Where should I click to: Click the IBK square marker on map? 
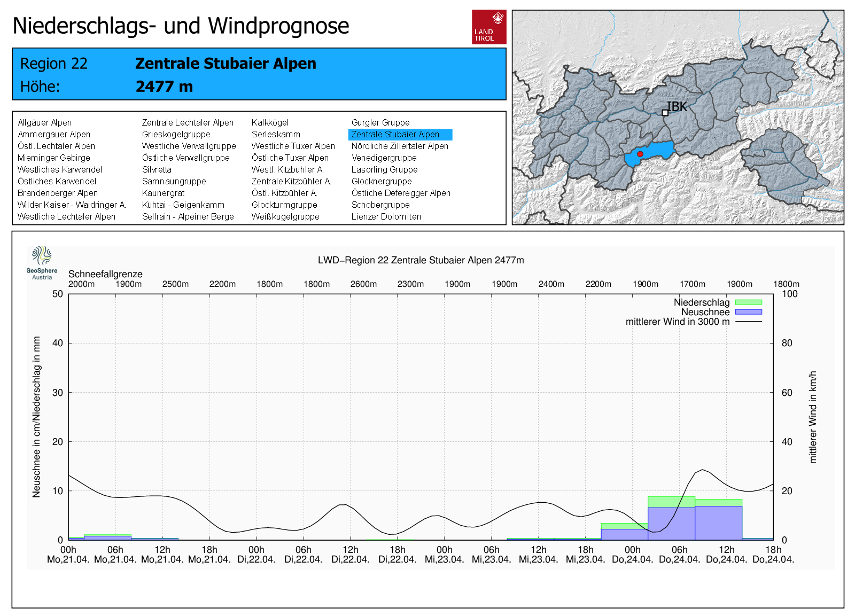click(665, 113)
